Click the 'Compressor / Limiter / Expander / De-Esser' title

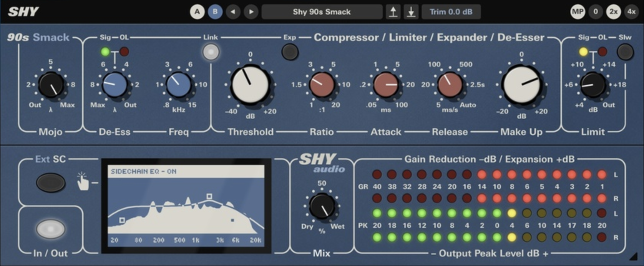click(x=429, y=37)
